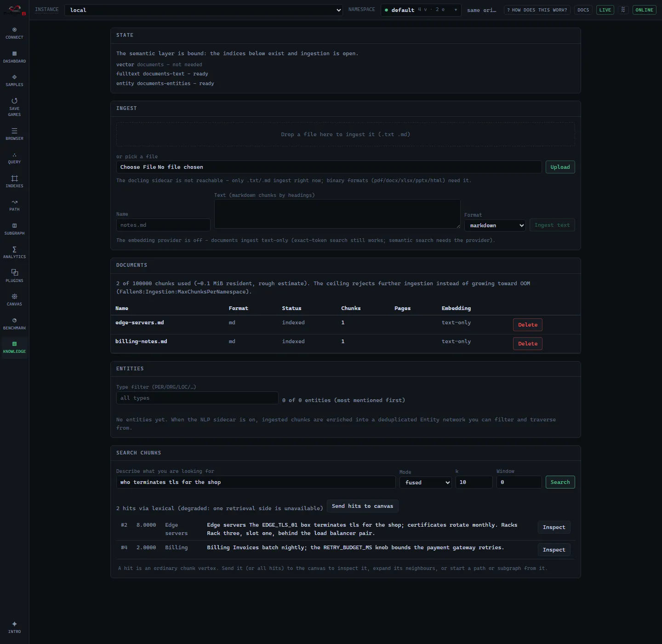This screenshot has height=644, width=662.
Task: Inspect the Edge servers hit
Action: (x=554, y=527)
